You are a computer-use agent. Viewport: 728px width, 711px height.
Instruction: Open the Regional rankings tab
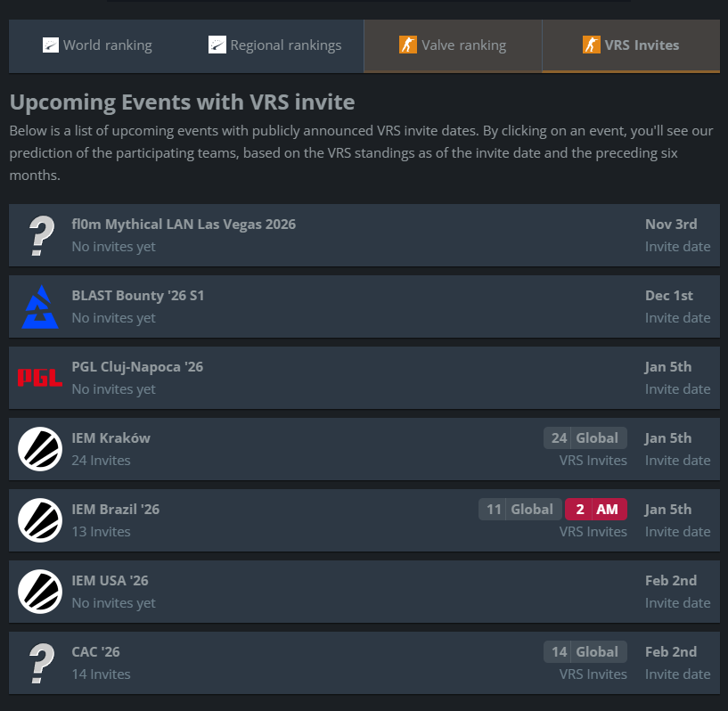point(274,45)
